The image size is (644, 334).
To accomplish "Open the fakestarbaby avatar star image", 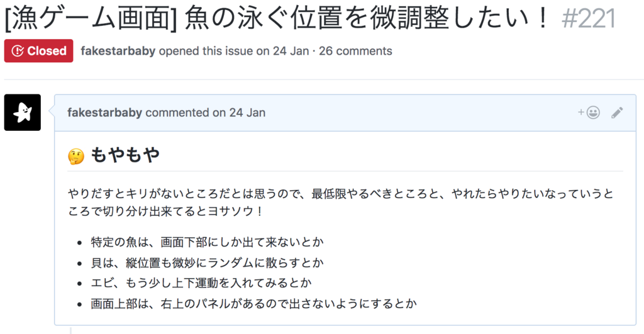I will pyautogui.click(x=23, y=113).
